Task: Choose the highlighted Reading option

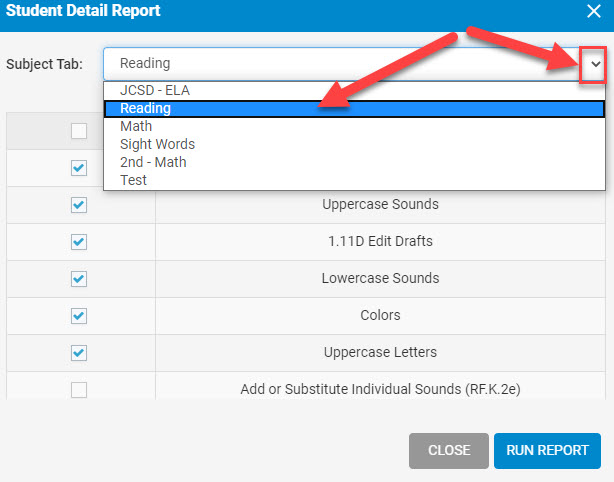Action: click(354, 108)
